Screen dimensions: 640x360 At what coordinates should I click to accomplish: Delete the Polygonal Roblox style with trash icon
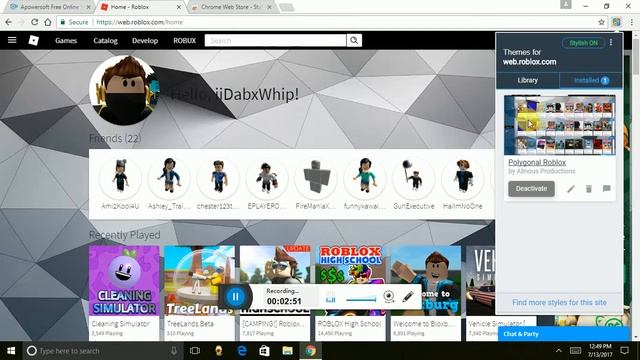tap(589, 189)
